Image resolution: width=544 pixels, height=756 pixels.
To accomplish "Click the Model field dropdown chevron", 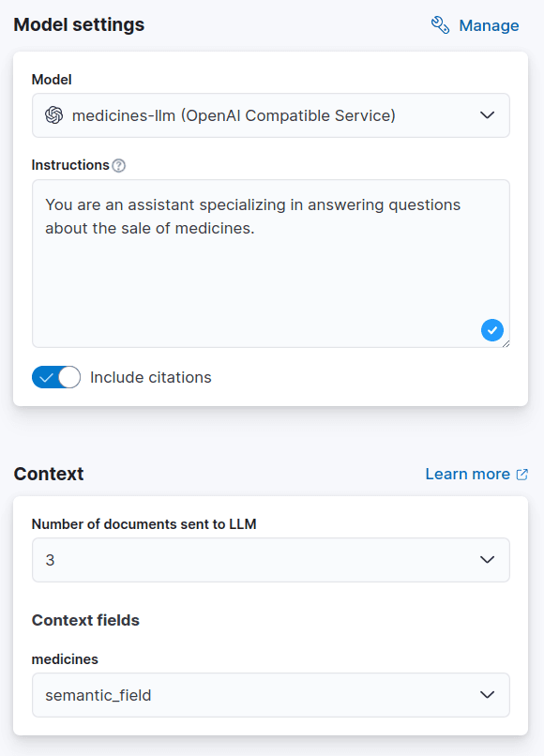I will (487, 114).
